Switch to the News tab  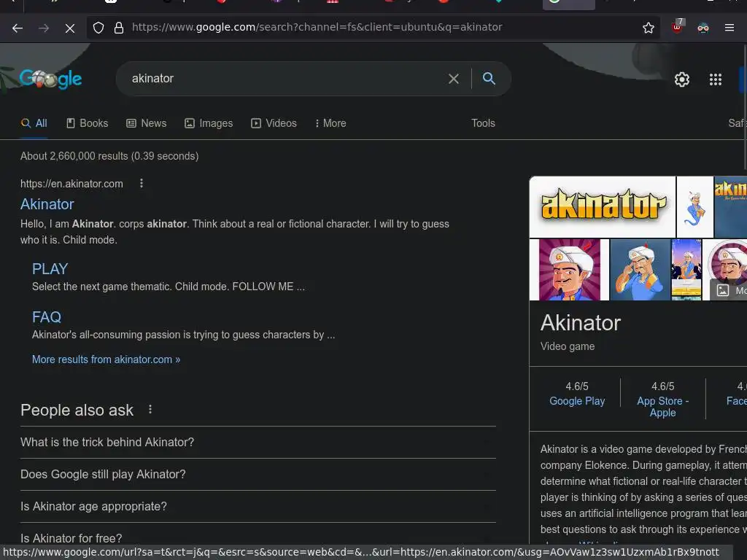(146, 123)
